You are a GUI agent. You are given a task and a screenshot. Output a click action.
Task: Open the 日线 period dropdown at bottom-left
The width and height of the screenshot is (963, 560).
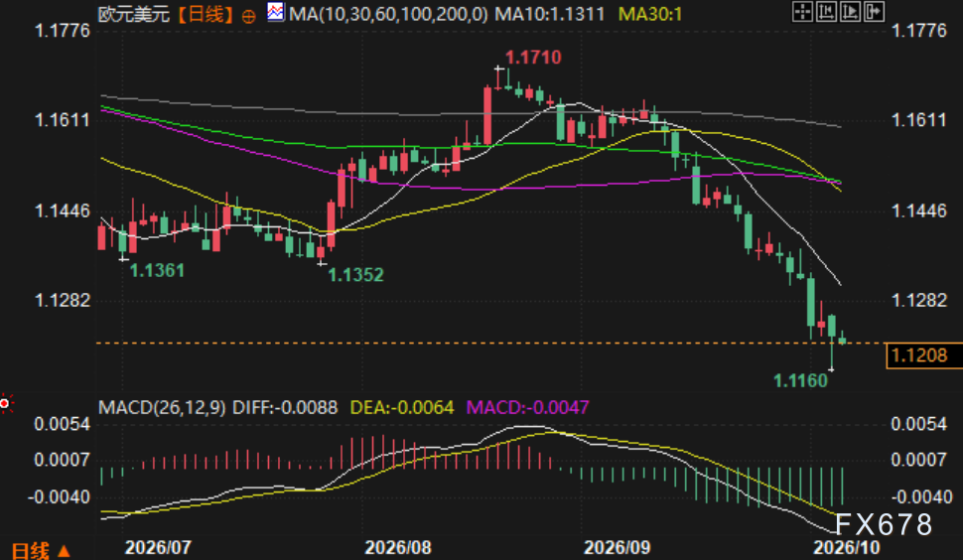41,551
